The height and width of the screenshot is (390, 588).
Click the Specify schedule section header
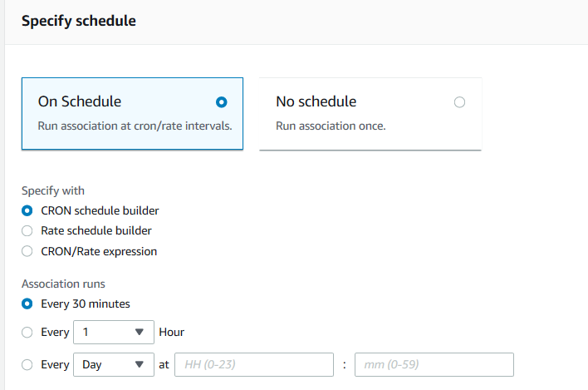79,22
